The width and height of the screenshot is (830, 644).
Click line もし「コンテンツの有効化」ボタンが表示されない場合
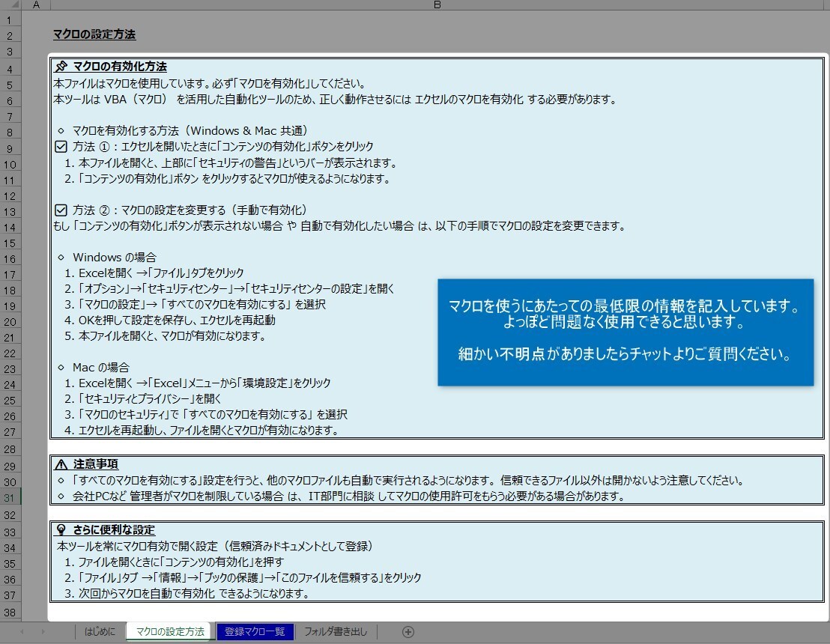click(340, 226)
